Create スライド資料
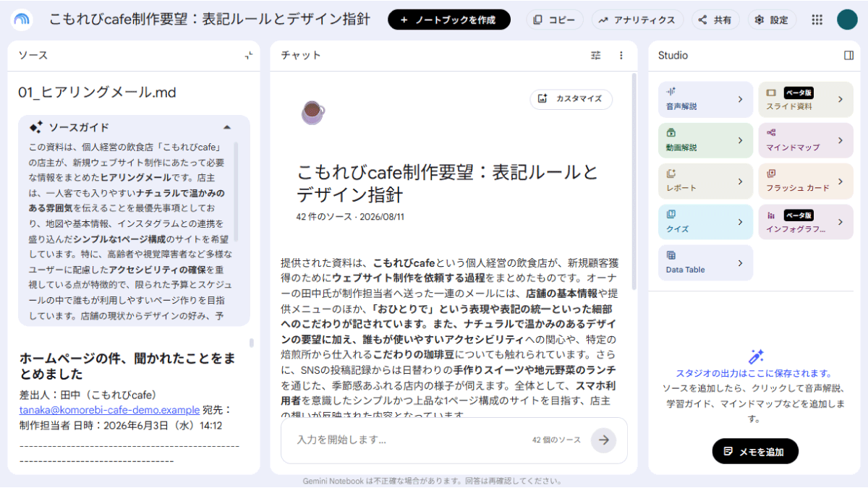 pos(806,100)
